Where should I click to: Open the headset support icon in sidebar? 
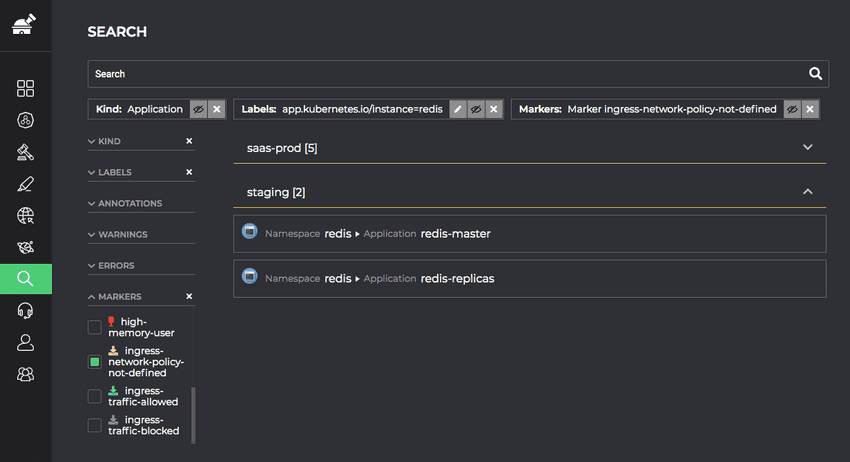click(26, 310)
